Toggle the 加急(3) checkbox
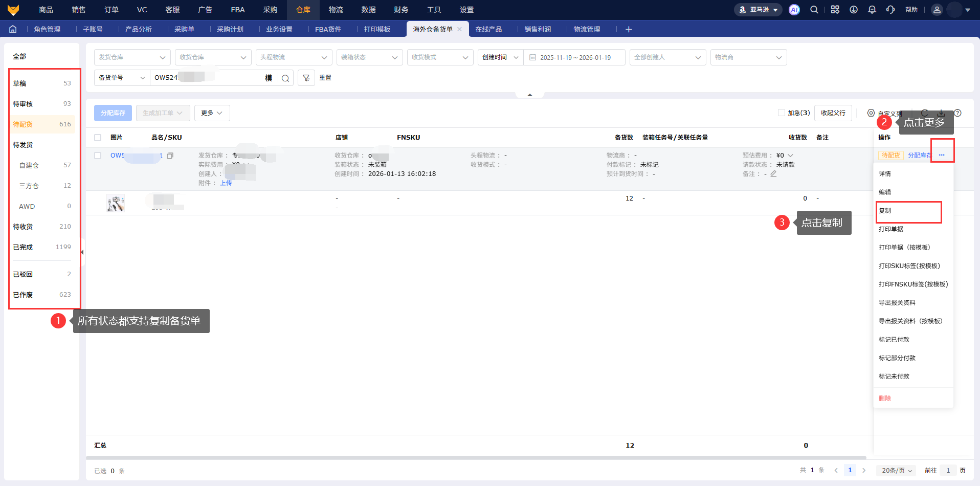Image resolution: width=980 pixels, height=486 pixels. (x=782, y=113)
